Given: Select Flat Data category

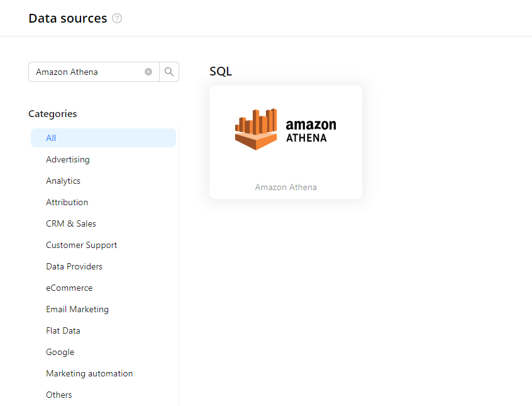Looking at the screenshot, I should pyautogui.click(x=63, y=330).
